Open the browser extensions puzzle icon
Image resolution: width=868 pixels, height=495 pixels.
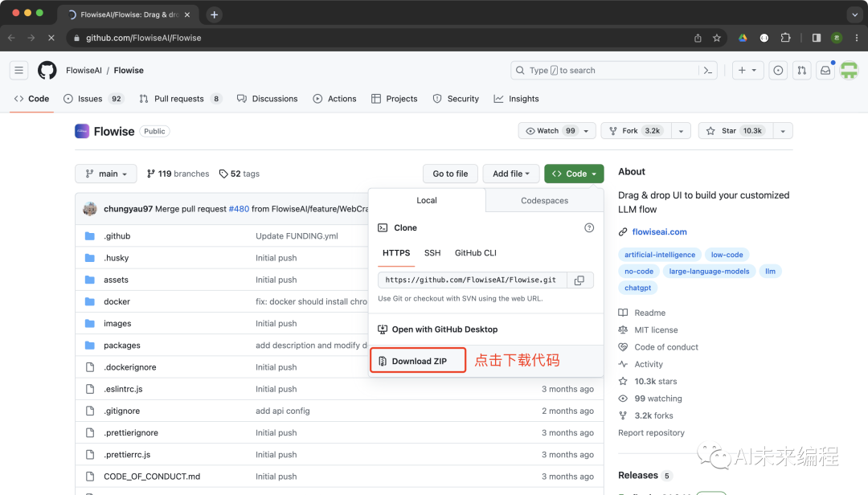pos(785,38)
